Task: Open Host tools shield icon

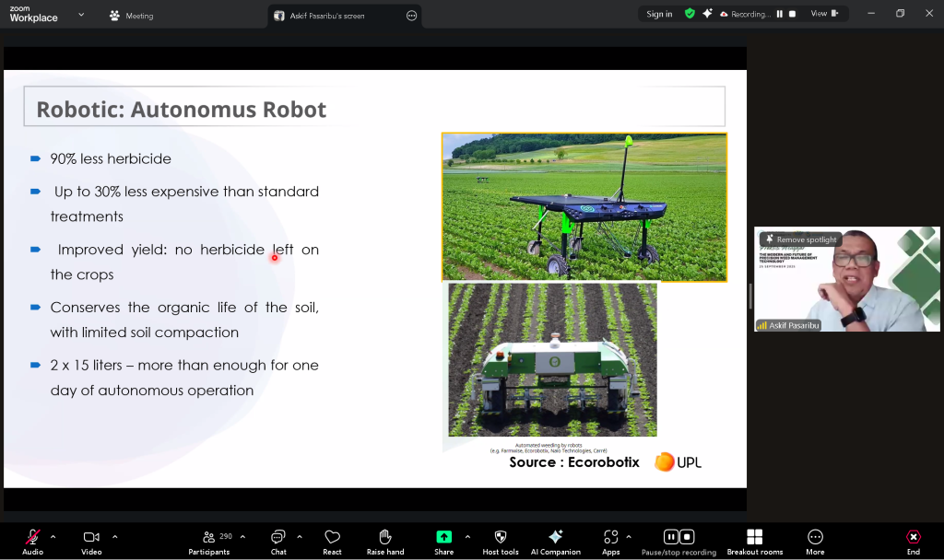Action: [x=501, y=537]
